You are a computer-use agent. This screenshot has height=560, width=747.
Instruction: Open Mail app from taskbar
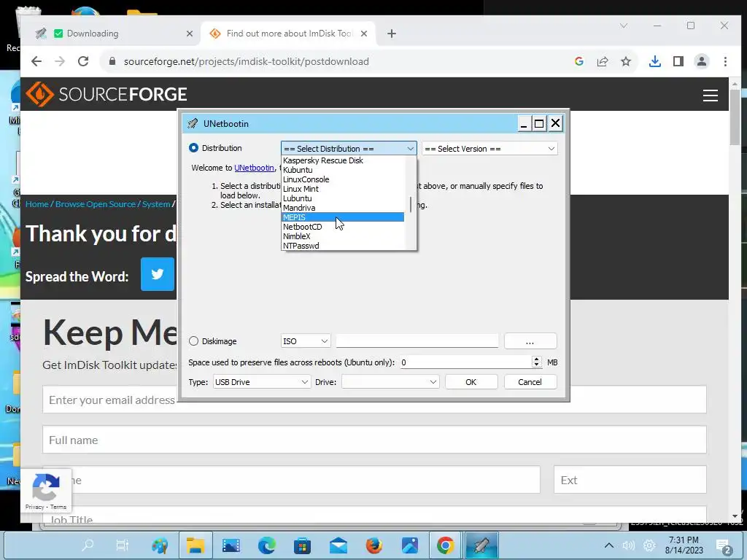click(x=338, y=545)
